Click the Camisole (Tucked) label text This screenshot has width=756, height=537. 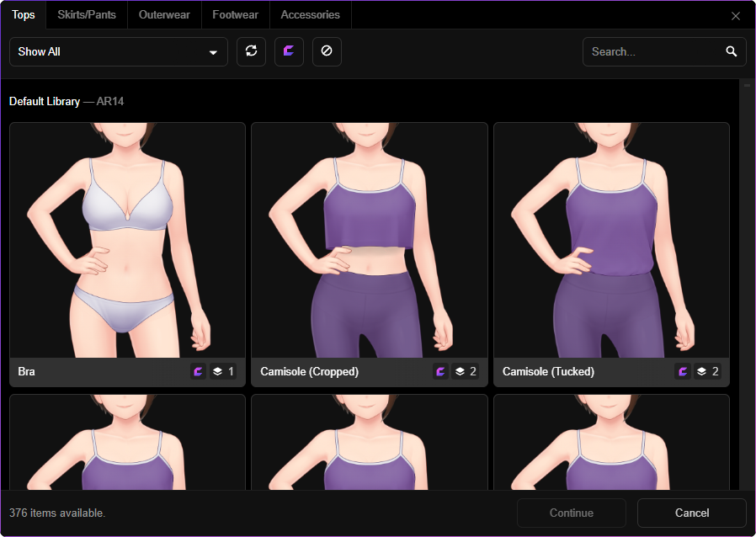click(x=548, y=372)
